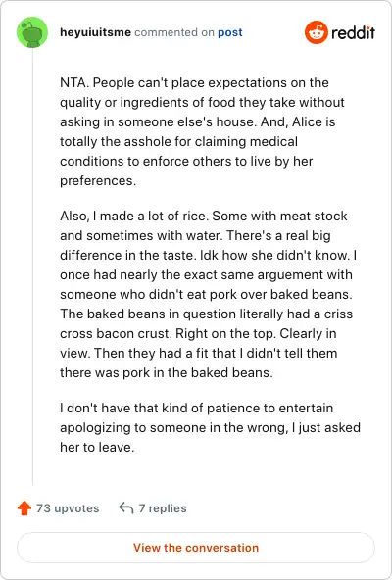Collapse the thread via vertical line under avatar

[x=32, y=266]
